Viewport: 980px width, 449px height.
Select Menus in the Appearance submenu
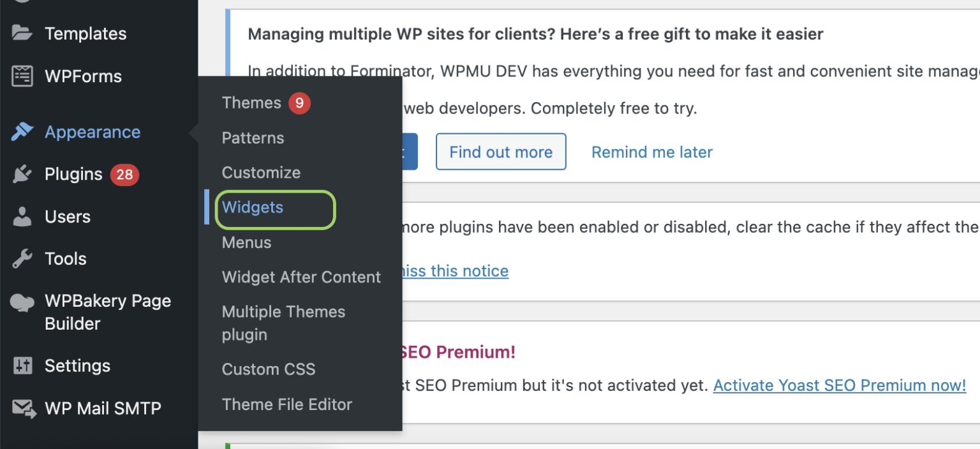(x=246, y=242)
